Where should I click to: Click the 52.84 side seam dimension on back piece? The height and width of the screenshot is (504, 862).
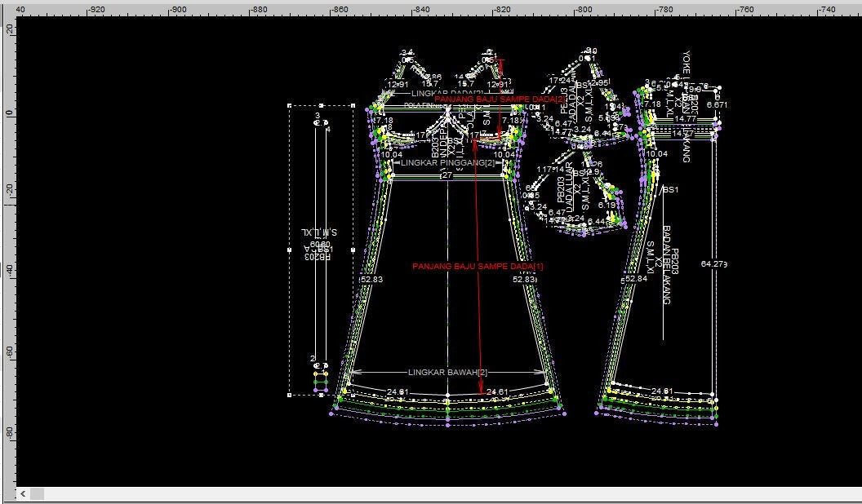coord(635,279)
